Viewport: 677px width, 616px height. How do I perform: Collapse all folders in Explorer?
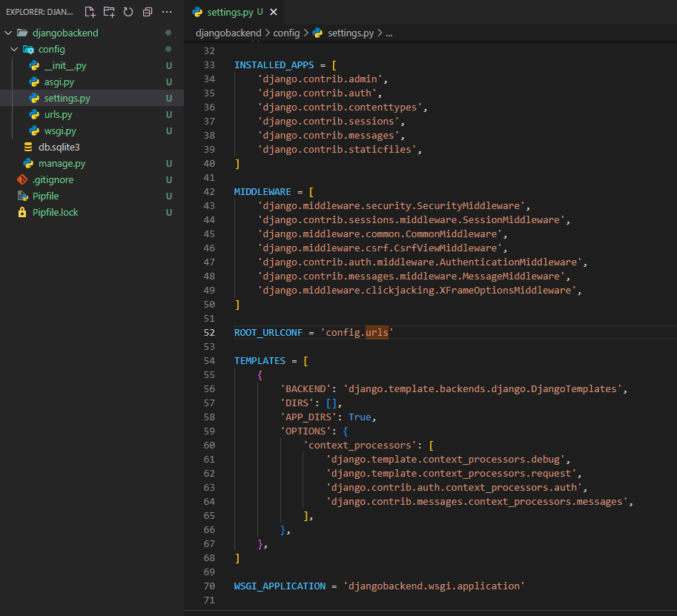(x=147, y=12)
